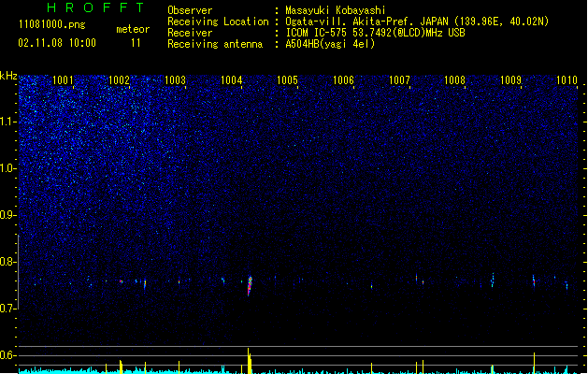
Task: Click time marker 1001
Action: [63, 80]
